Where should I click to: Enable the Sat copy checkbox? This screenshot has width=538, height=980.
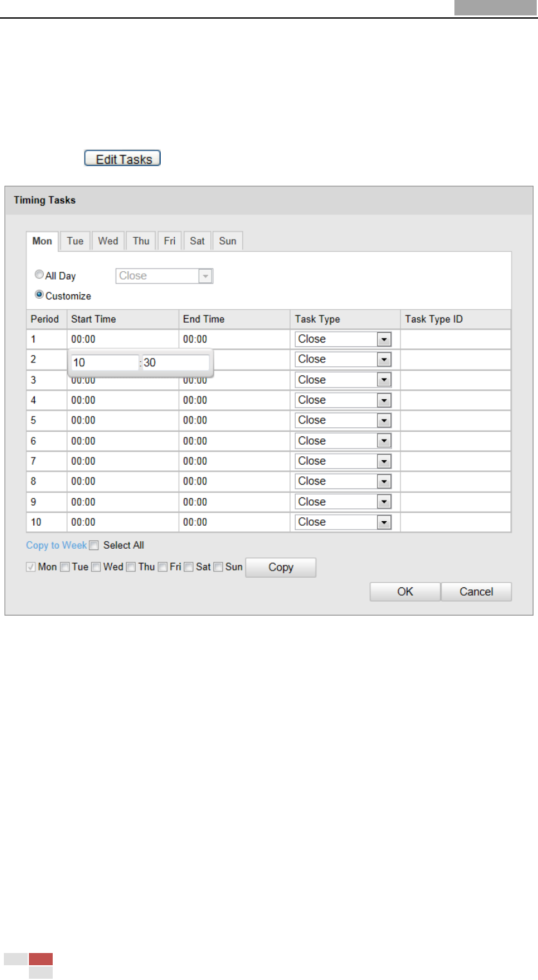(189, 567)
